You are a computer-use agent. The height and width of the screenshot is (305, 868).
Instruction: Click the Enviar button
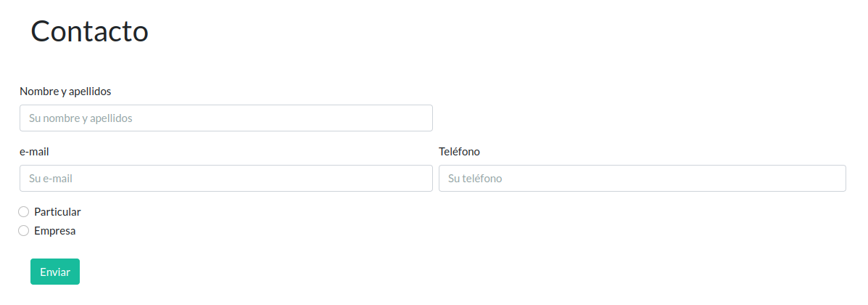tap(55, 272)
